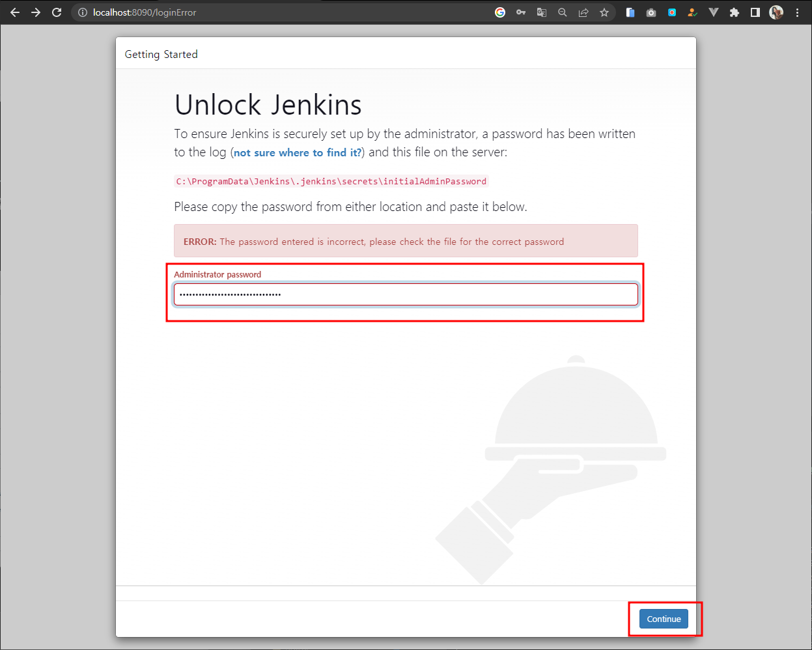This screenshot has width=812, height=650.
Task: Open the zoom magnifier icon
Action: point(563,12)
